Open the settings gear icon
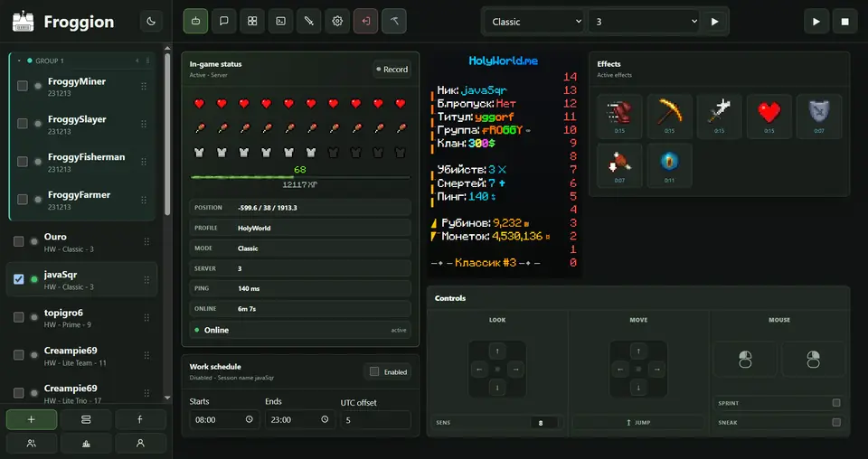Image resolution: width=868 pixels, height=459 pixels. 337,22
